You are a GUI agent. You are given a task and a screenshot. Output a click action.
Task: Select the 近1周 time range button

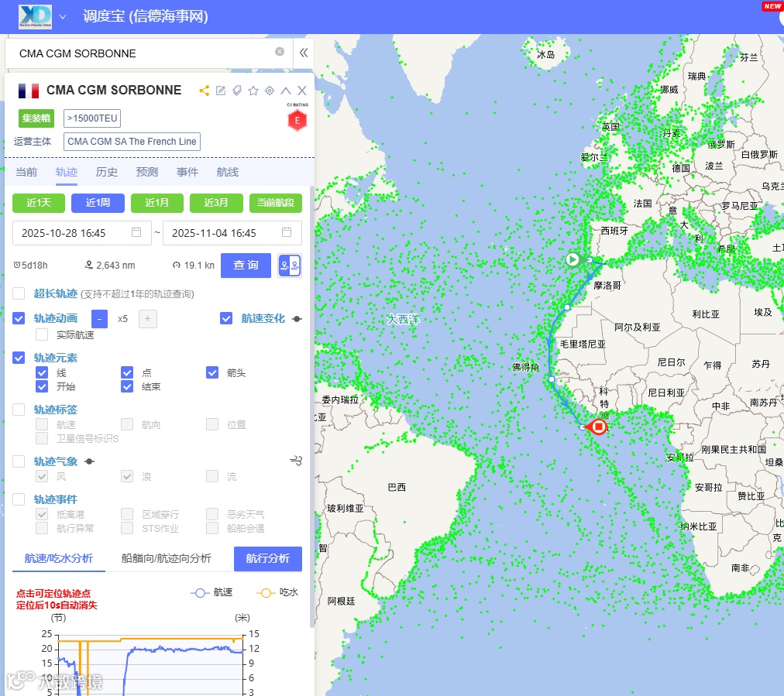click(98, 203)
